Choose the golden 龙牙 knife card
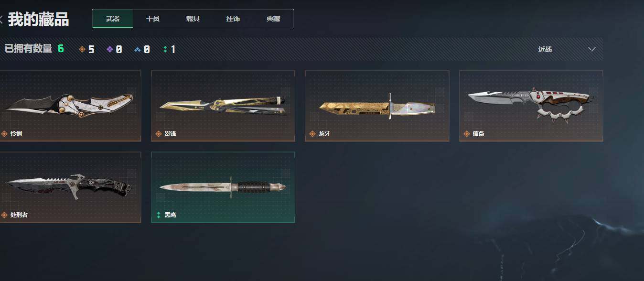This screenshot has width=644, height=281. (377, 106)
